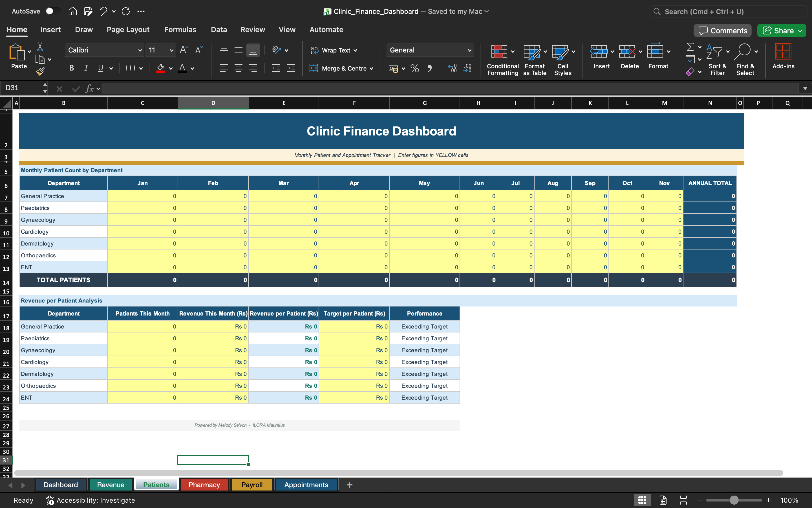Click the Fill down icon
This screenshot has width=812, height=508.
(x=690, y=60)
